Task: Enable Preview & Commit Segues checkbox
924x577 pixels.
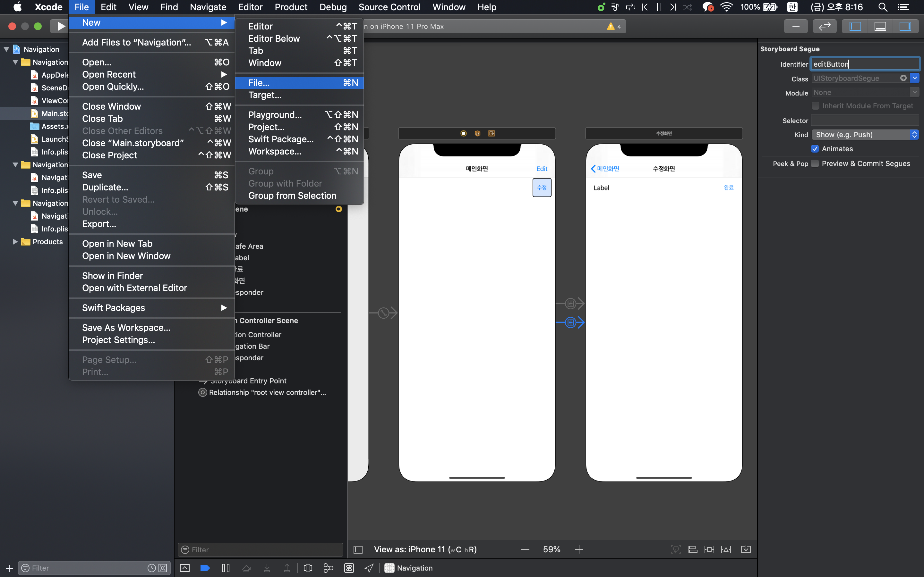Action: click(815, 164)
